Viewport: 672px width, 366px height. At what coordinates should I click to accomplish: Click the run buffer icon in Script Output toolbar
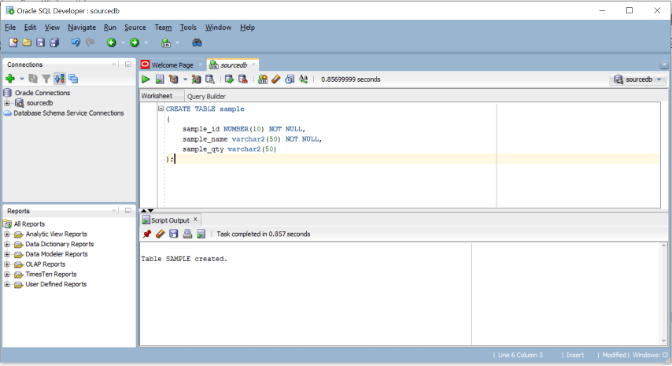pos(201,234)
